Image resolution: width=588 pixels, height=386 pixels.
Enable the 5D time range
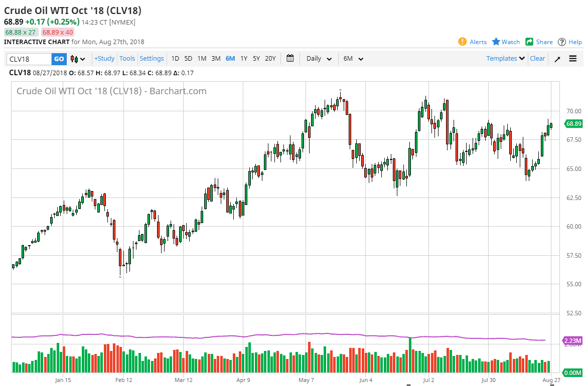pyautogui.click(x=188, y=58)
